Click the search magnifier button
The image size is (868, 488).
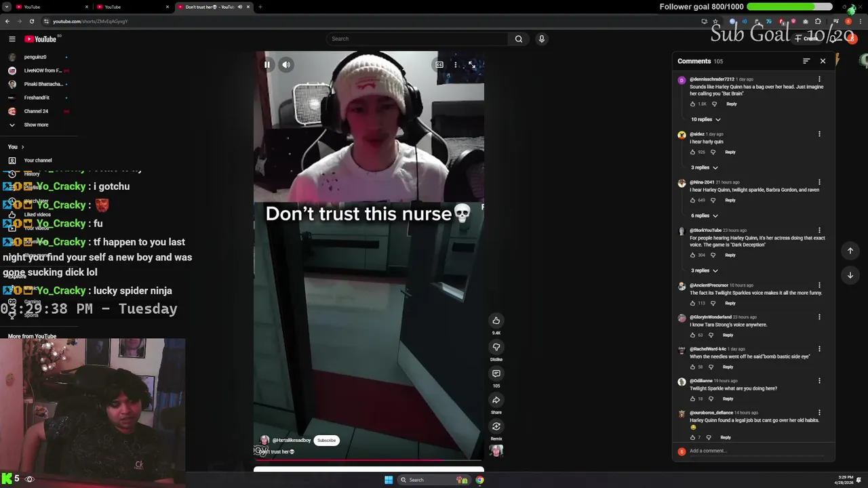(519, 39)
